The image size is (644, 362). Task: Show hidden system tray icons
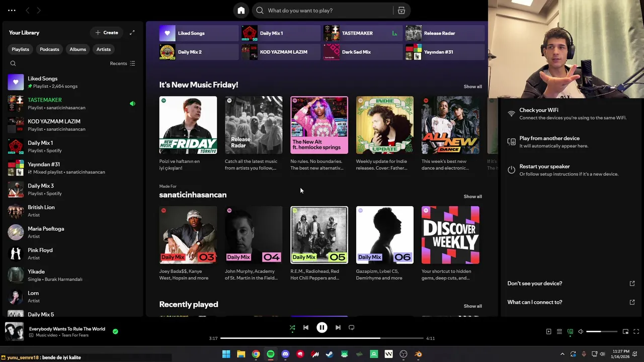(x=562, y=354)
